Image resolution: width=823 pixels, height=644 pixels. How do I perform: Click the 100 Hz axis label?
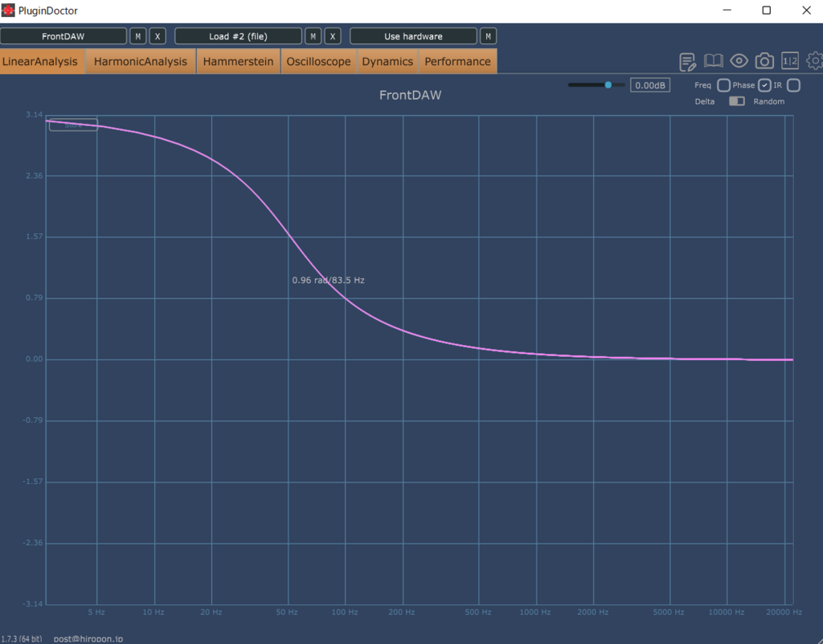tap(344, 612)
